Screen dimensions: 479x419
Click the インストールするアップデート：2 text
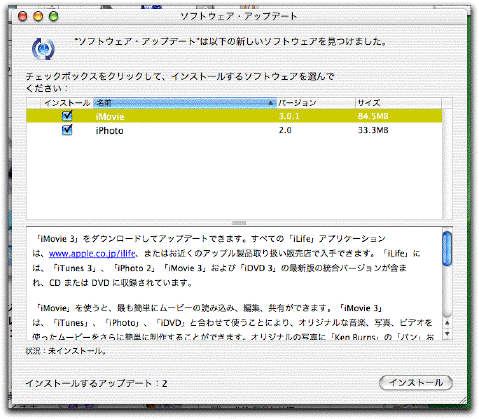[96, 383]
